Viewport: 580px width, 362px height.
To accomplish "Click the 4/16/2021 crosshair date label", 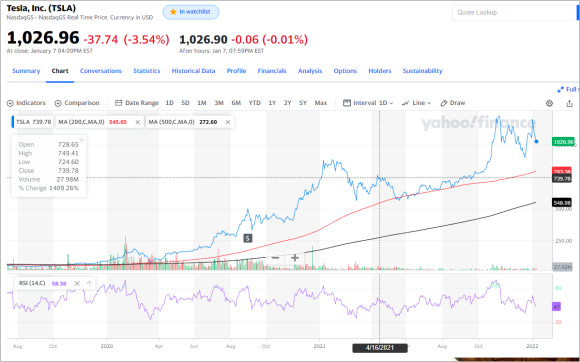I will (x=380, y=348).
